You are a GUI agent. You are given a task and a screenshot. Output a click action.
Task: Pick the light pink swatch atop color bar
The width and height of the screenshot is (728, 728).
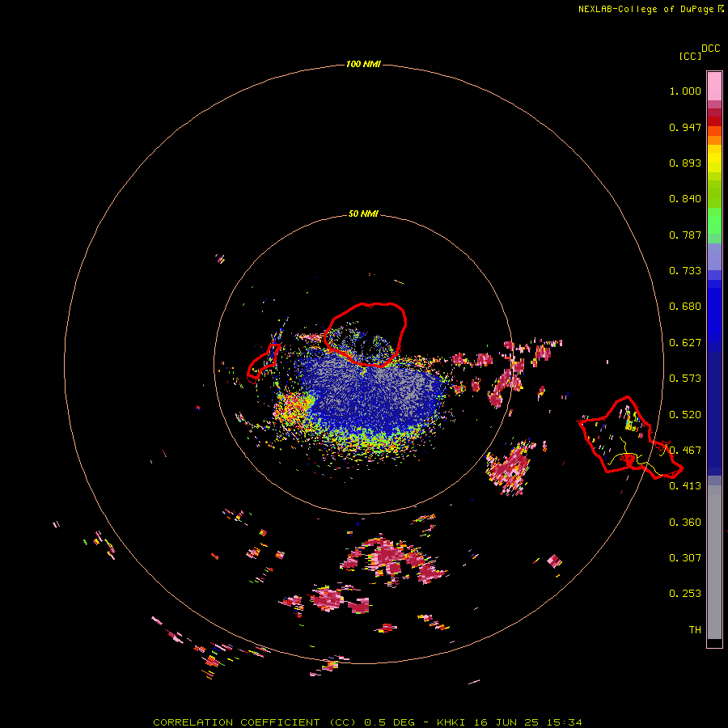coord(714,86)
